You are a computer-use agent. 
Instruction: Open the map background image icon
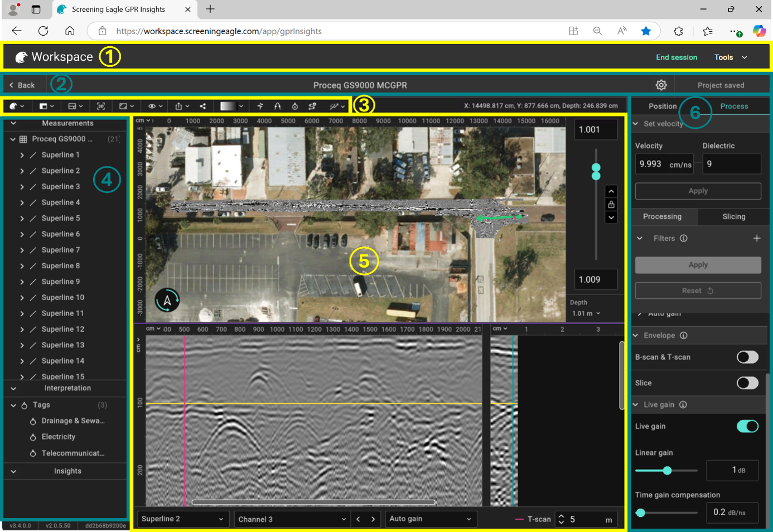(127, 106)
